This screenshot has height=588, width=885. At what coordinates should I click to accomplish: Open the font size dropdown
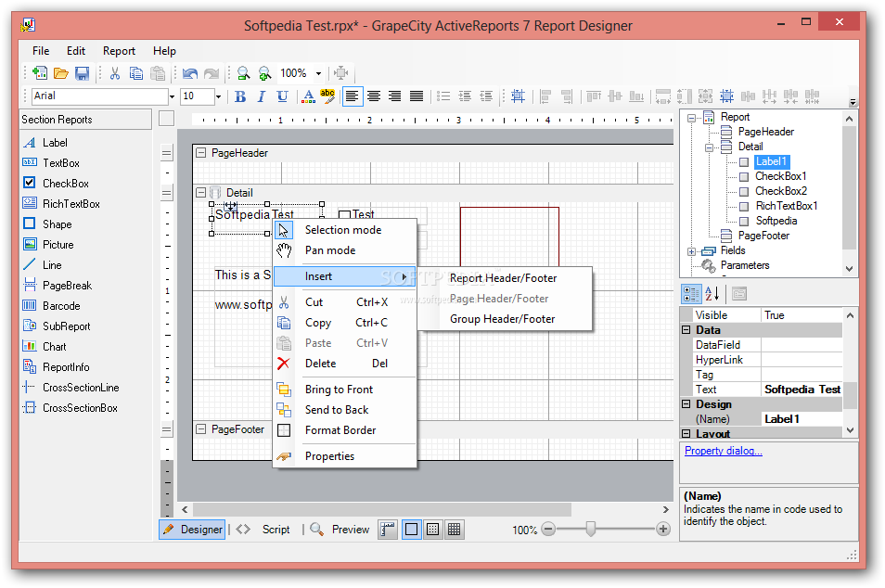(x=218, y=96)
